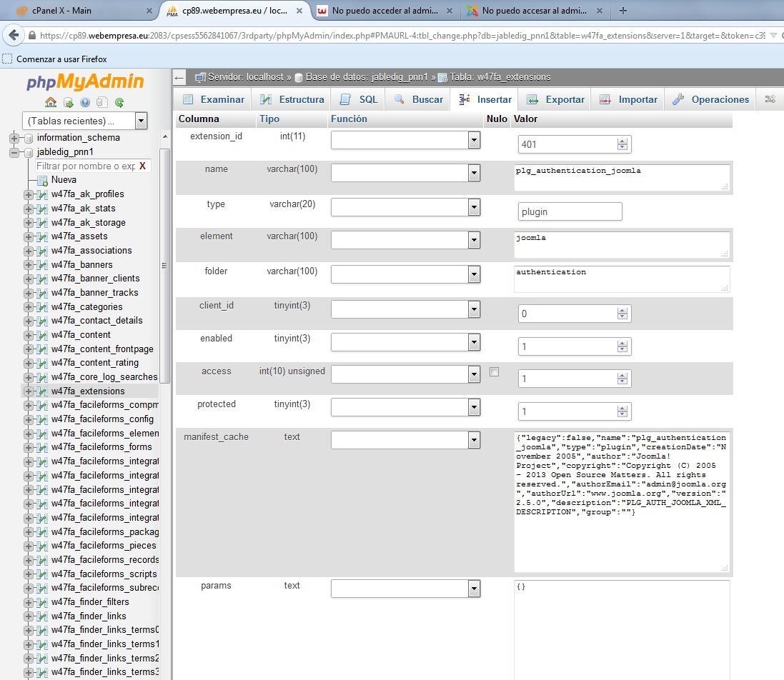Open the function dropdown for the name column

point(405,173)
